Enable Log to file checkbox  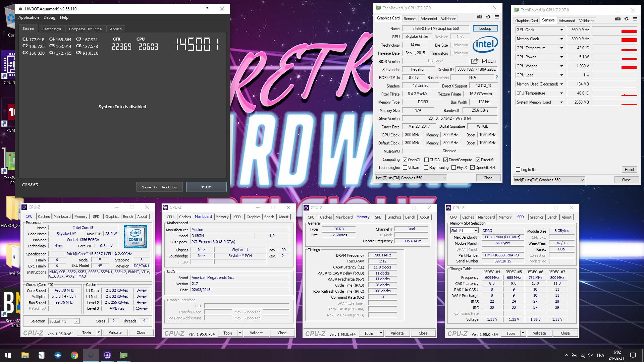pos(518,170)
